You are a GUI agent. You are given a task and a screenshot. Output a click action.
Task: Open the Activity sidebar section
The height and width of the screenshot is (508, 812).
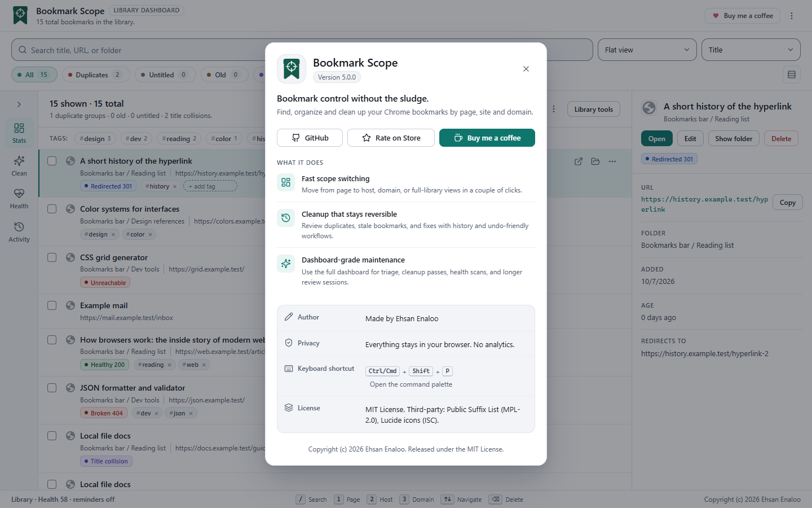(x=19, y=232)
